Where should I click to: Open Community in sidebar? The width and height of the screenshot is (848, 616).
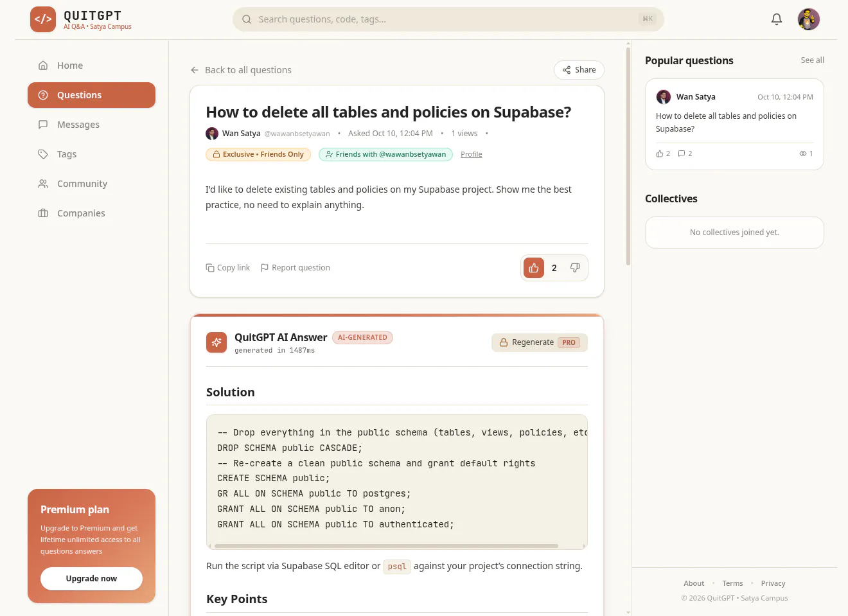point(91,184)
